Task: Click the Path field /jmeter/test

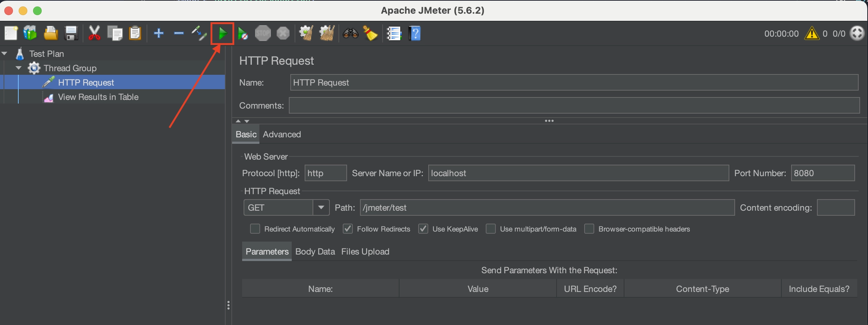Action: point(547,207)
